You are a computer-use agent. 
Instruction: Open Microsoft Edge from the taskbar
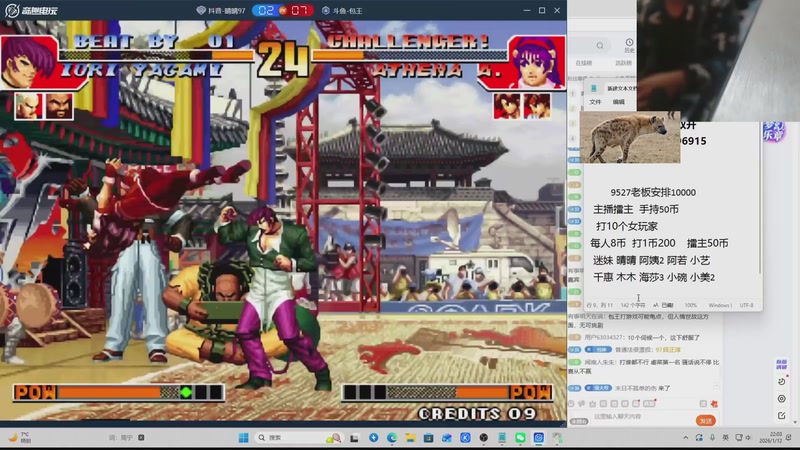click(x=392, y=437)
